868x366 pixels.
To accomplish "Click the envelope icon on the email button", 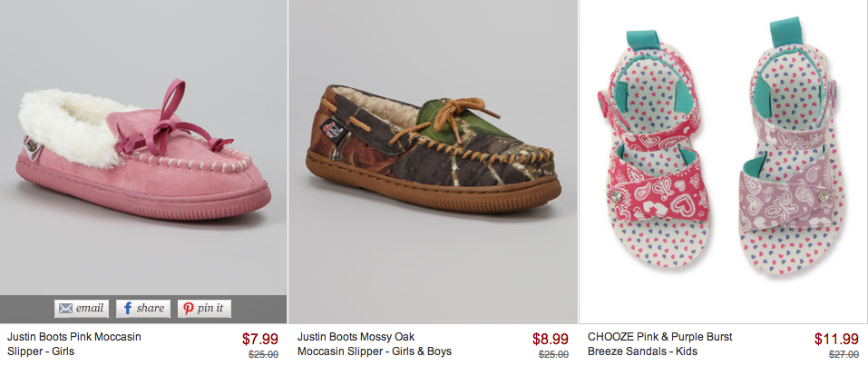I will [x=65, y=309].
